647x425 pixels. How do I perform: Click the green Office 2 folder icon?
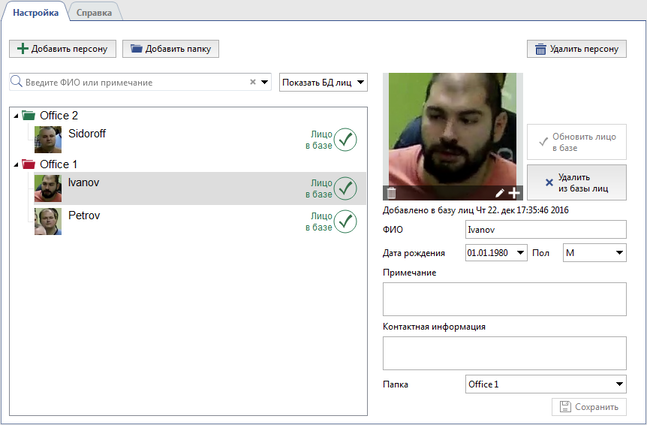tap(28, 116)
